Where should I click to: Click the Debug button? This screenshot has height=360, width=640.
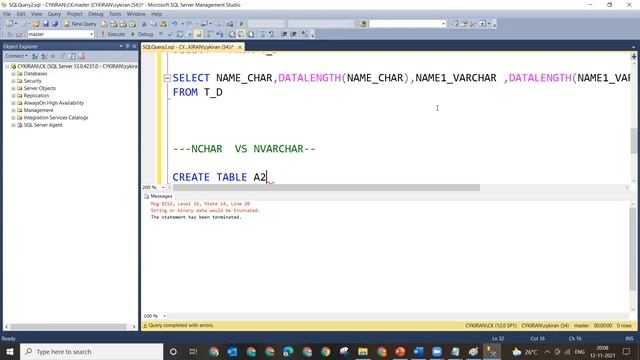(x=142, y=34)
